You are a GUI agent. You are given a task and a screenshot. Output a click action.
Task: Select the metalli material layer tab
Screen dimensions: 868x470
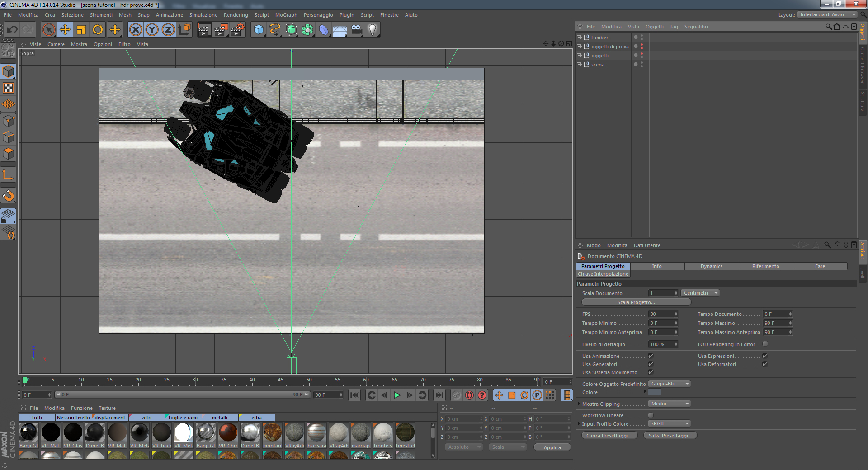click(220, 418)
